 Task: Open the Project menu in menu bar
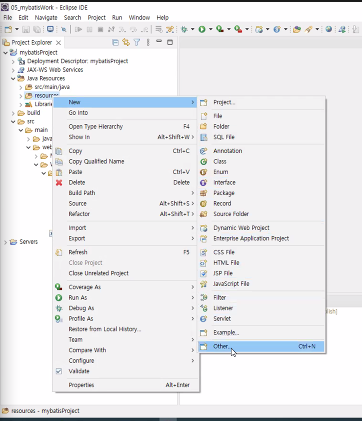97,17
